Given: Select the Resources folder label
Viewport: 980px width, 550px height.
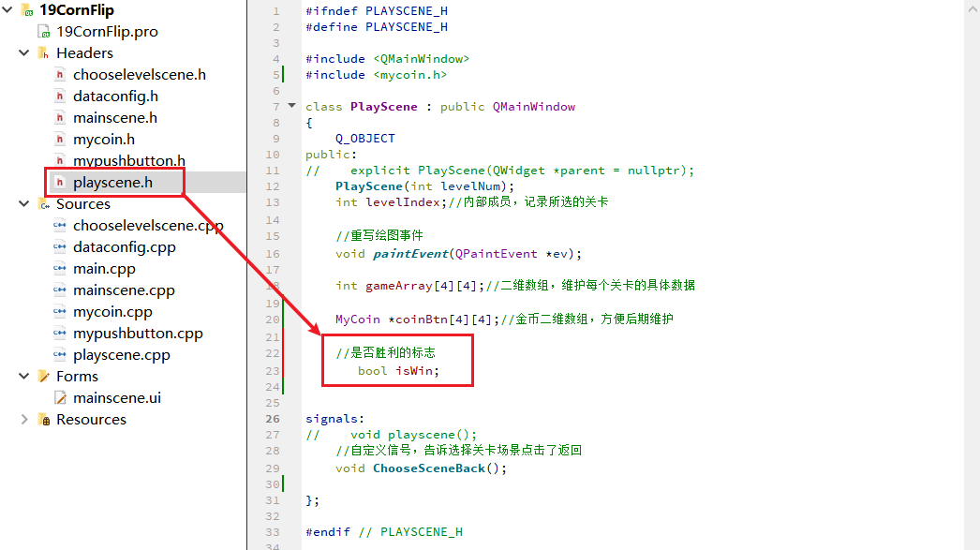Looking at the screenshot, I should click(91, 420).
